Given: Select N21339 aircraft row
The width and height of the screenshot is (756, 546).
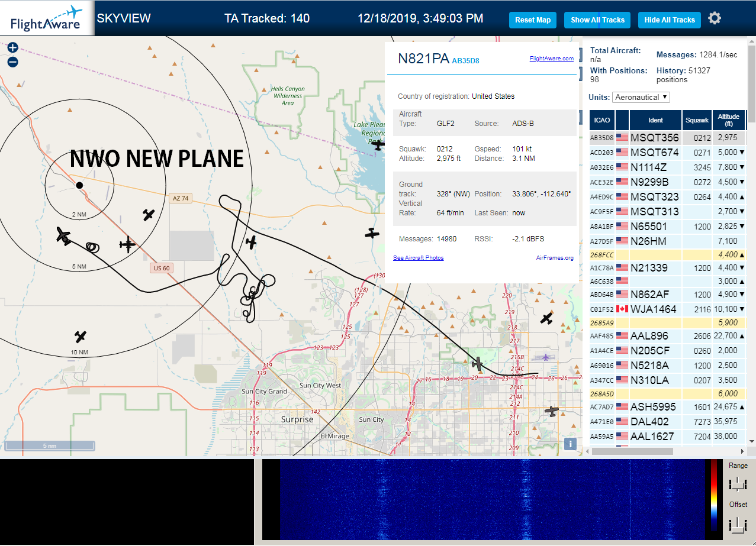Looking at the screenshot, I should coord(667,267).
